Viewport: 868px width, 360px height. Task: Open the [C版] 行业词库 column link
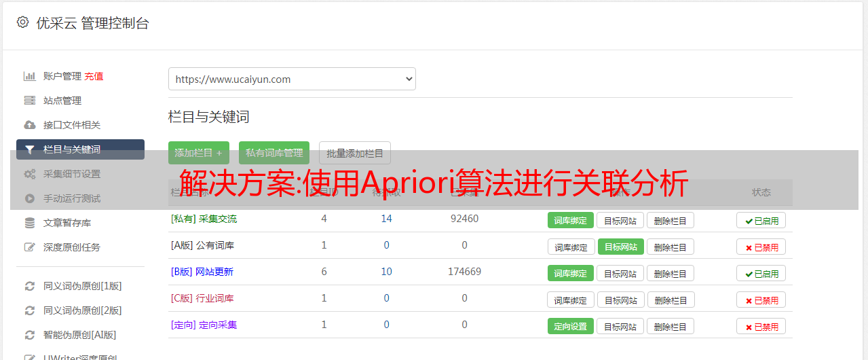[x=202, y=298]
